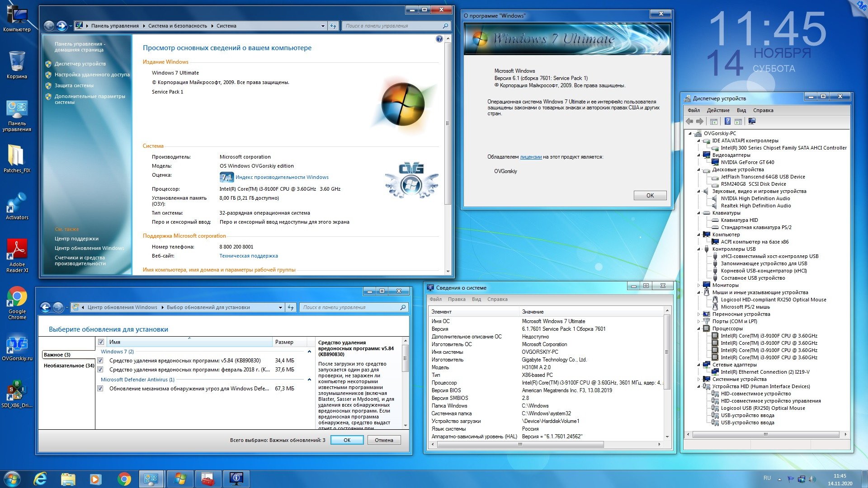This screenshot has height=488, width=868.
Task: Open the OVGorskiy.ru desktop shortcut
Action: click(17, 348)
